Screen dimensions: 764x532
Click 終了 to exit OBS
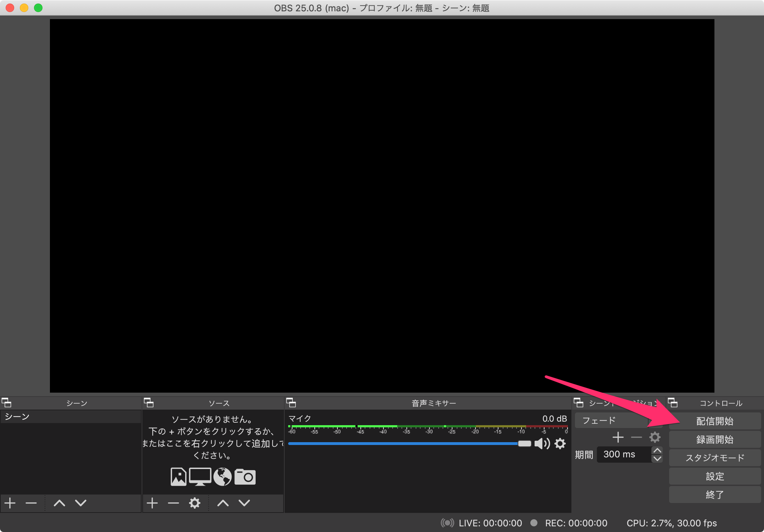714,495
